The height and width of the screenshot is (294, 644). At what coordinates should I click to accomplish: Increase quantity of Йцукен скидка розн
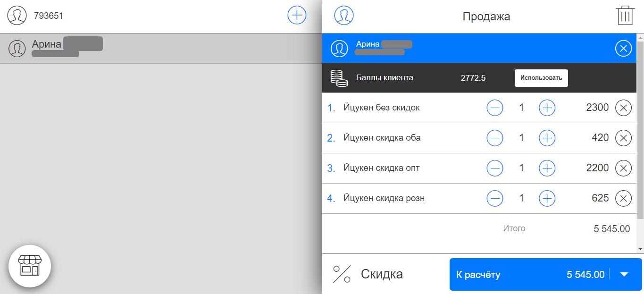point(547,199)
